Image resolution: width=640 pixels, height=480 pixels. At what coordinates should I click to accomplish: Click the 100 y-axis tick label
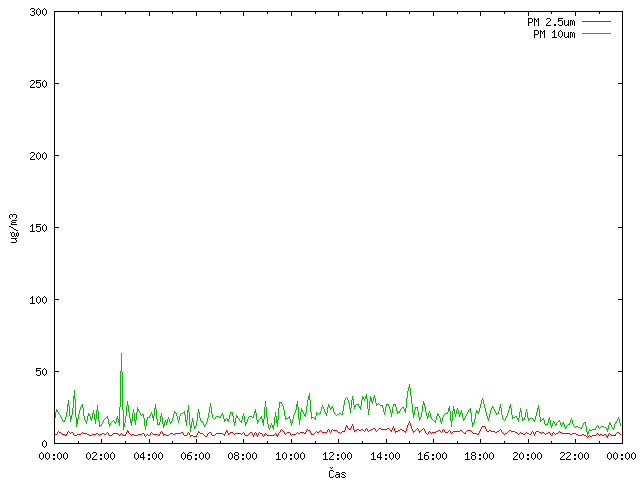[38, 300]
